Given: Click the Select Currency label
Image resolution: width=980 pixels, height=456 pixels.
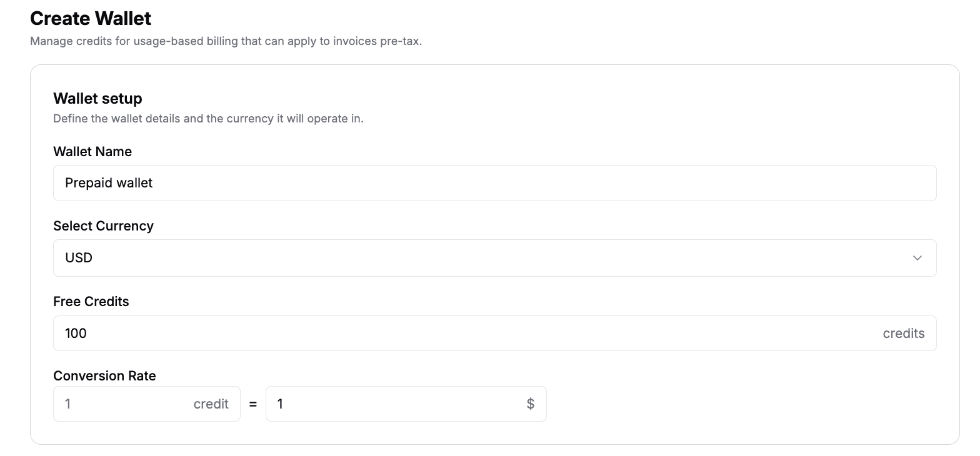Looking at the screenshot, I should pos(103,226).
